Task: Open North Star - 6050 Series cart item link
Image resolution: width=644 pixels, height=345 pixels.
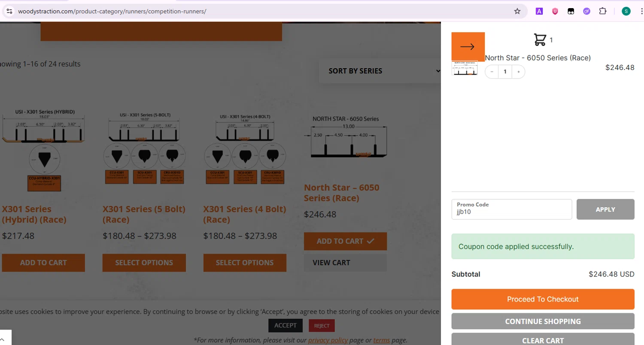Action: point(538,58)
